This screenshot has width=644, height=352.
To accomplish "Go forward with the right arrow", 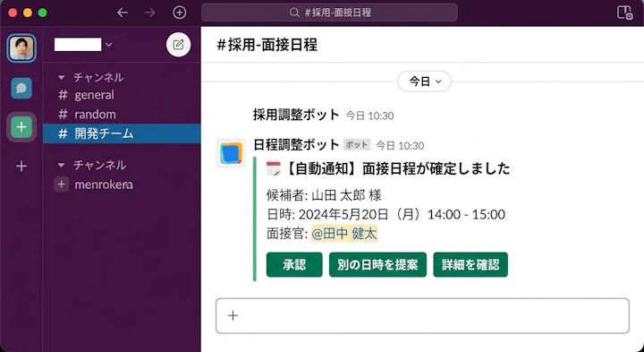I will tap(150, 13).
